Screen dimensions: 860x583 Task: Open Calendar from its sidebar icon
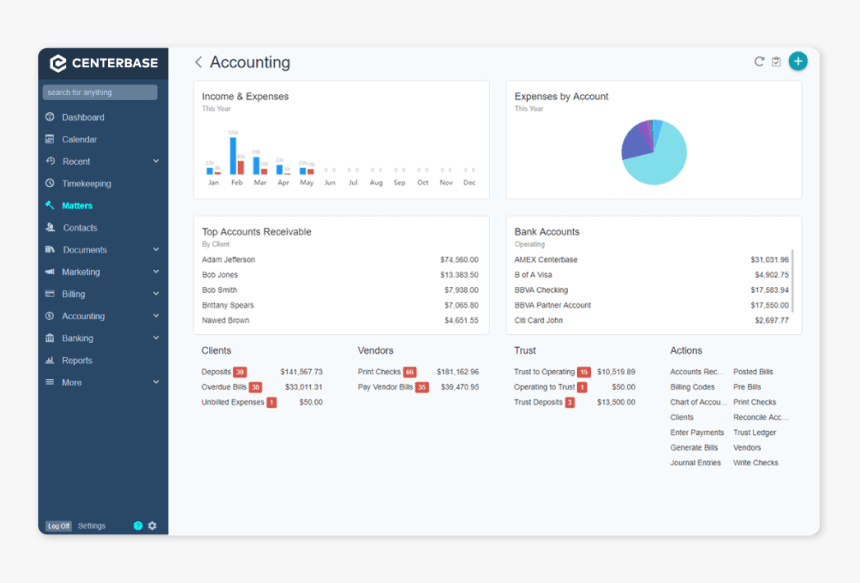click(50, 139)
